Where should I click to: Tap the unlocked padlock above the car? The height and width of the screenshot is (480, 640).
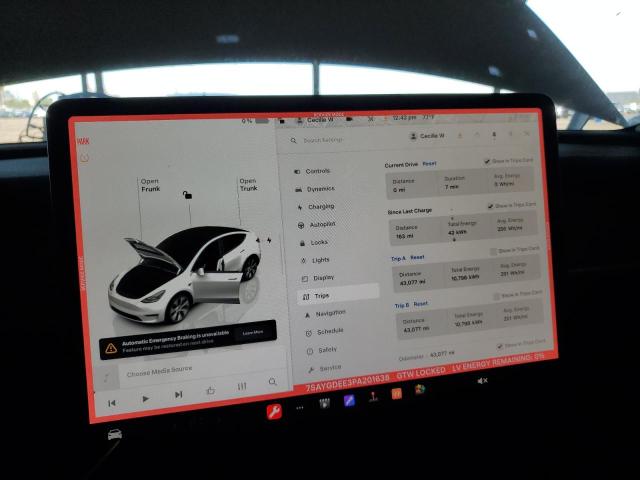[187, 195]
